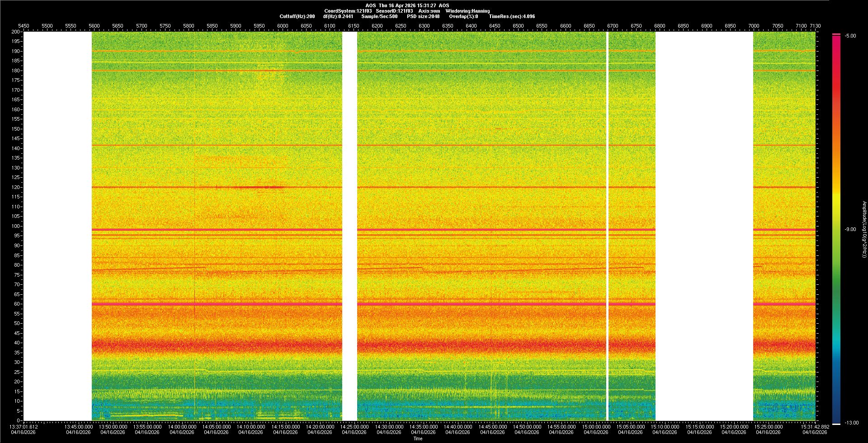Image resolution: width=868 pixels, height=443 pixels.
Task: Click the wide data gap between 6800 and 7000
Action: click(704, 226)
